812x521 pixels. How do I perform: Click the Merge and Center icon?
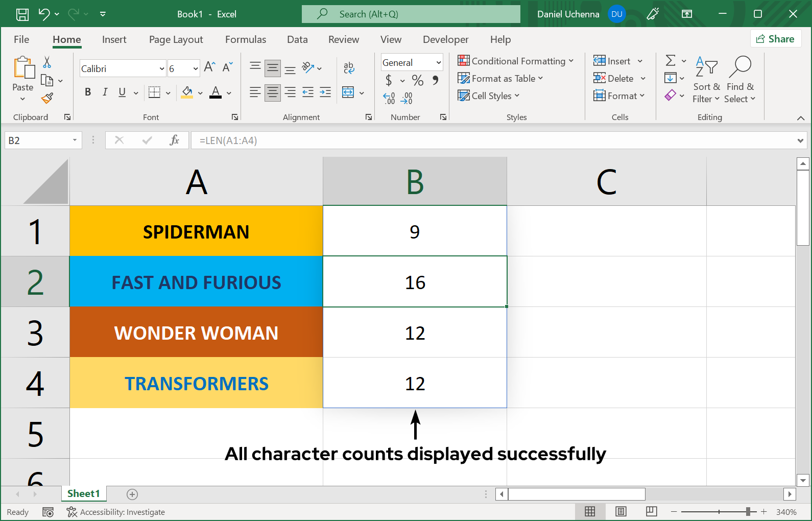pyautogui.click(x=348, y=92)
